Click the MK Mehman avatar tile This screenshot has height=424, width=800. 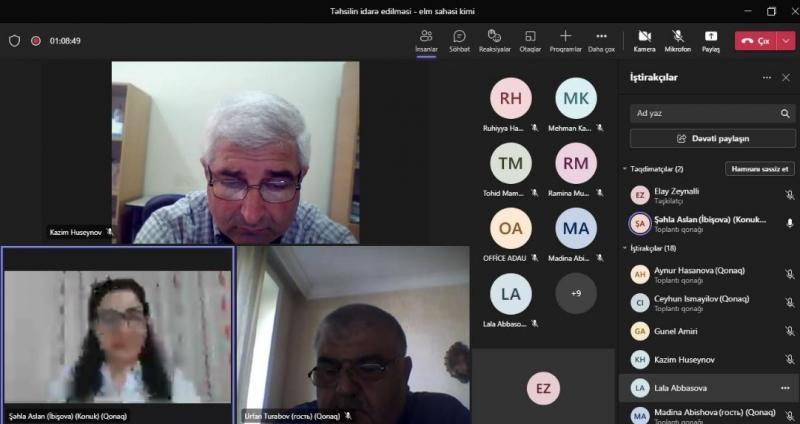[x=576, y=98]
